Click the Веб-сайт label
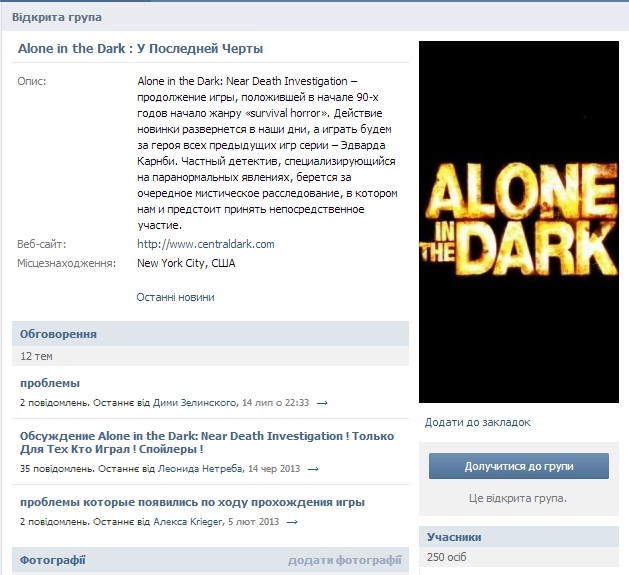 41,244
